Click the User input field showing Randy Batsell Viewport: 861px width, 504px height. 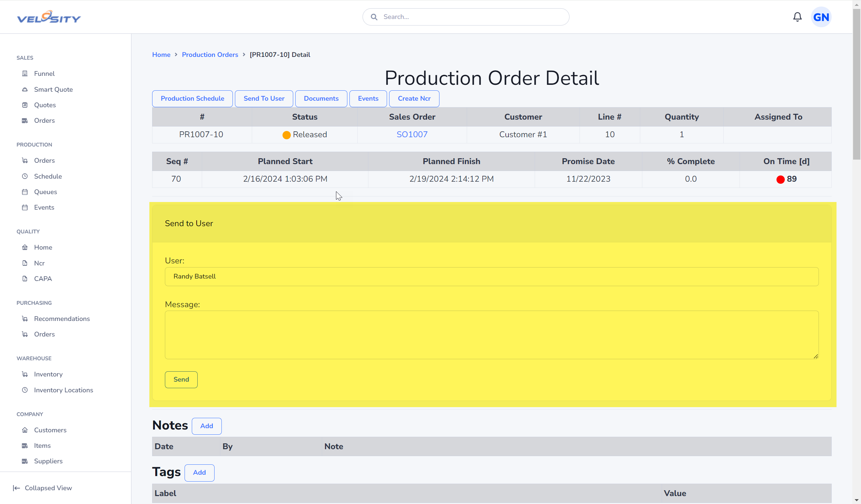click(492, 276)
